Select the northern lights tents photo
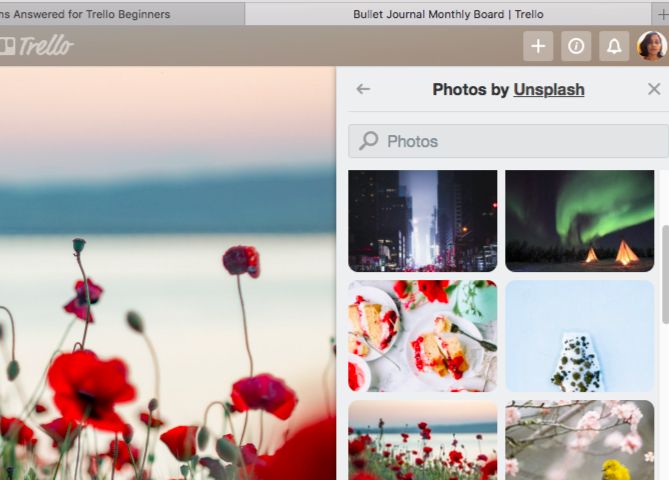This screenshot has width=669, height=480. tap(580, 220)
